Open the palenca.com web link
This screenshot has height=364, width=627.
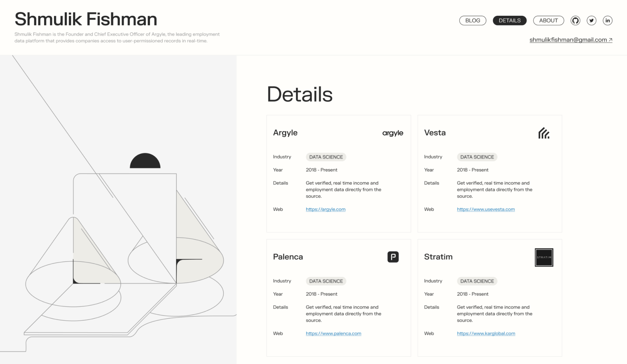tap(333, 333)
